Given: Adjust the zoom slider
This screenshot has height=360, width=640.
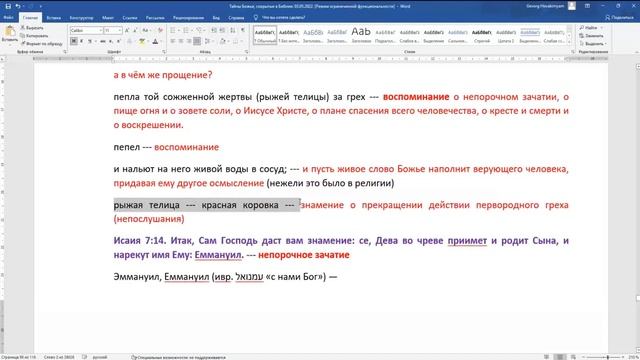Looking at the screenshot, I should [608, 357].
